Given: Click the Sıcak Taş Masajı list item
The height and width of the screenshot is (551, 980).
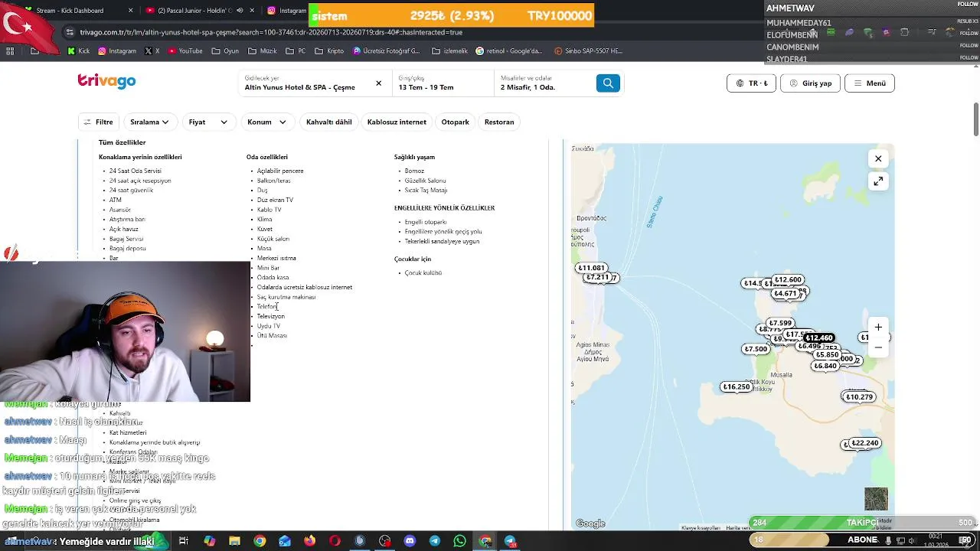Looking at the screenshot, I should (426, 191).
